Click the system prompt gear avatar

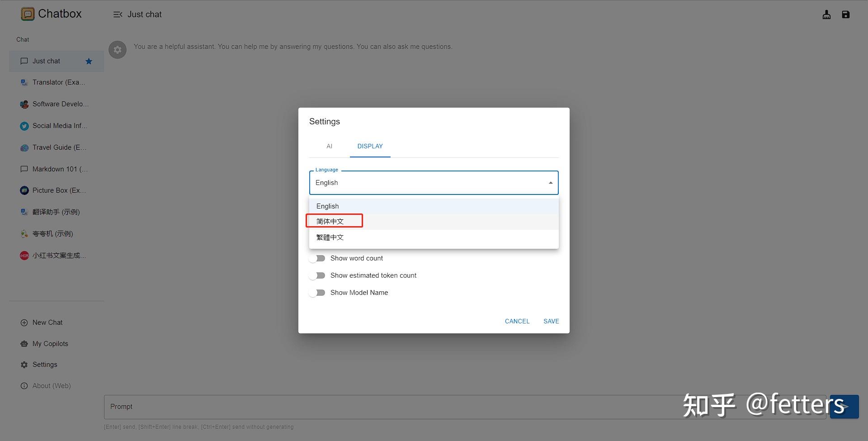point(118,49)
